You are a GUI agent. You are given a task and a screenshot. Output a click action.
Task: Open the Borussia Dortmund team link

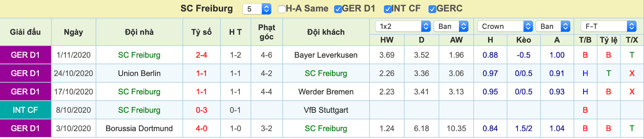pos(139,129)
